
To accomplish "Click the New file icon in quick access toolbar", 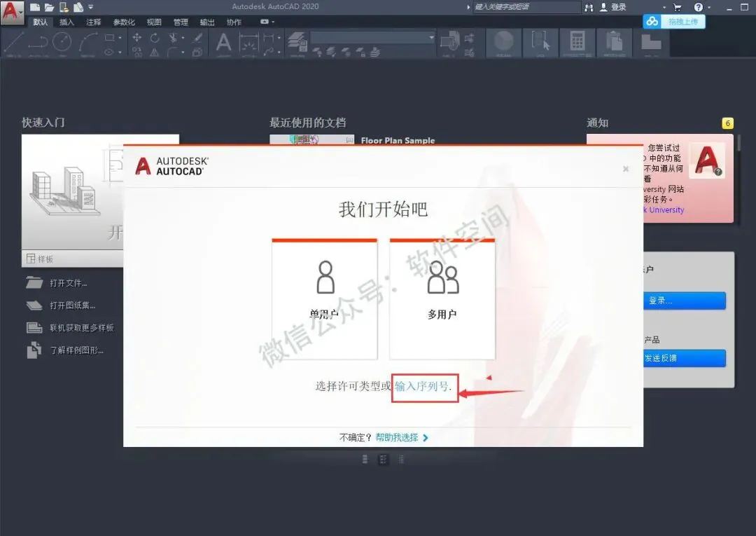I will 35,7.
